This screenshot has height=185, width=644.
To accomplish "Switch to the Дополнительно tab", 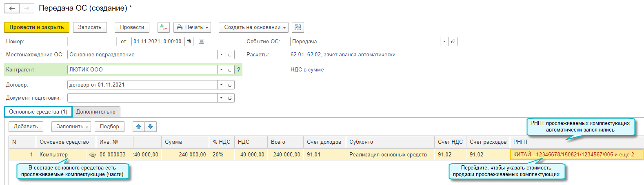I will (x=96, y=112).
